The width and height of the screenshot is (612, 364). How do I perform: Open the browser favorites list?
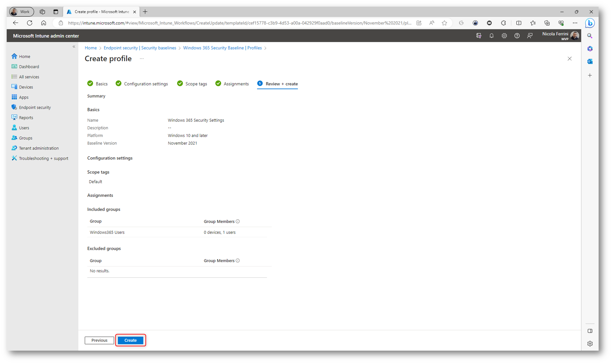click(x=533, y=23)
